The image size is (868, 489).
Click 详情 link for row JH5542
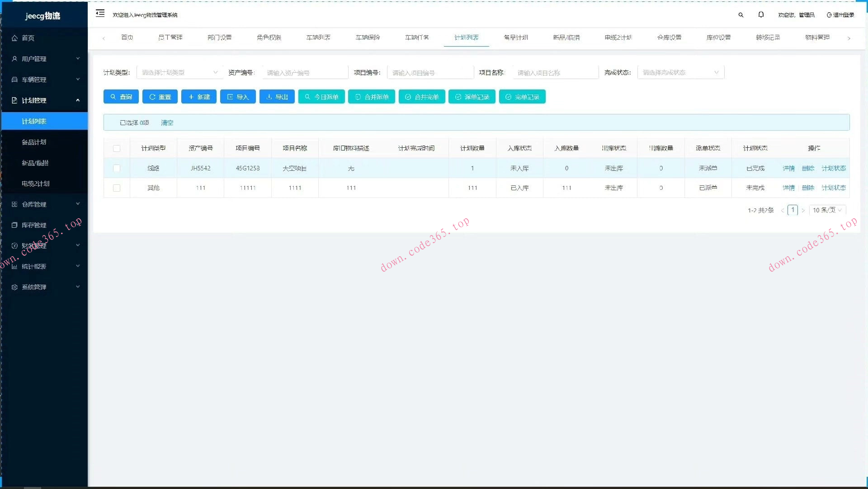pyautogui.click(x=788, y=168)
